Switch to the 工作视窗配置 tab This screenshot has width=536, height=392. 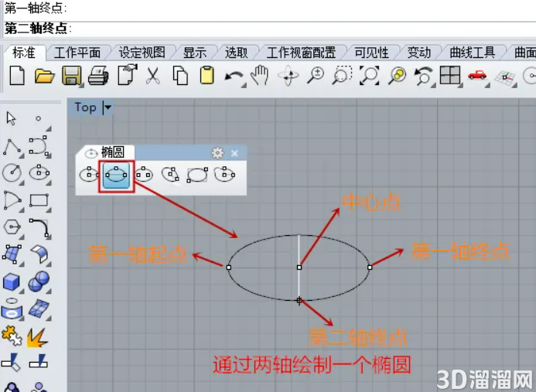click(x=301, y=53)
